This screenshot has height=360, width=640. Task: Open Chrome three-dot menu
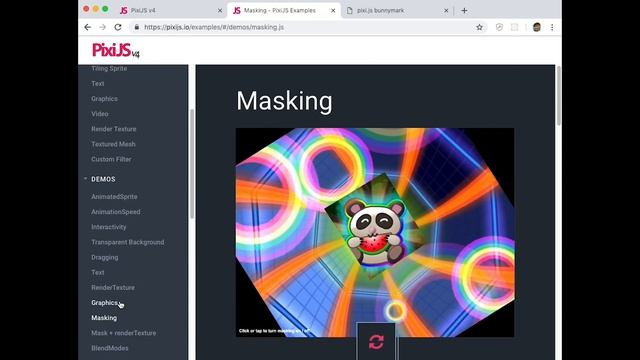(x=552, y=27)
